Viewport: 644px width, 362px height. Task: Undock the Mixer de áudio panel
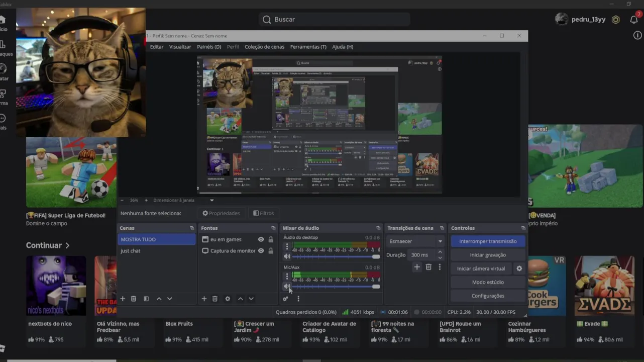pyautogui.click(x=378, y=228)
